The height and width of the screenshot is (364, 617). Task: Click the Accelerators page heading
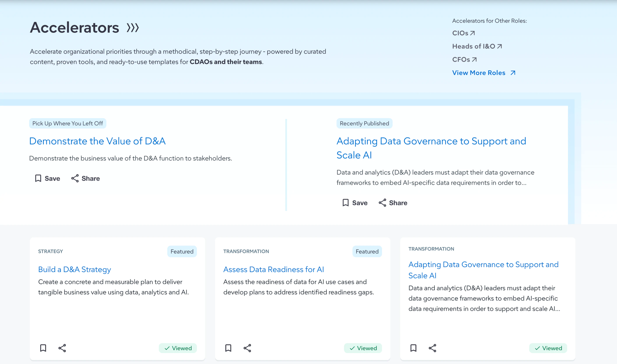click(74, 28)
